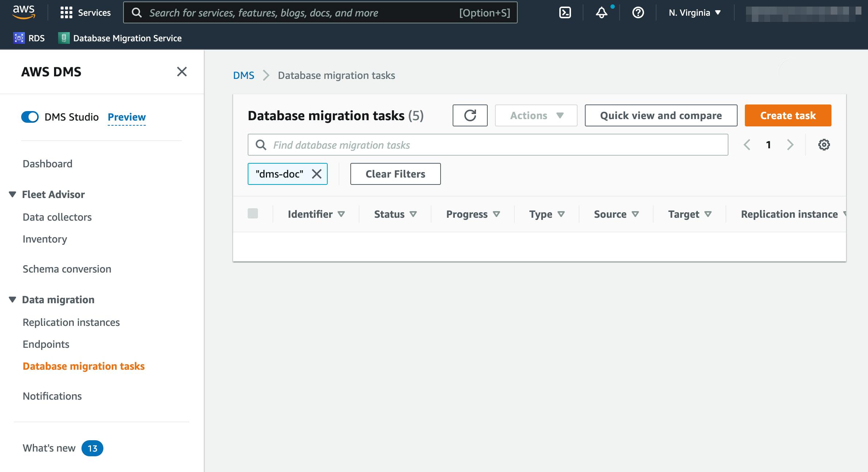Remove the dms-doc filter tag
This screenshot has height=472, width=868.
[316, 174]
